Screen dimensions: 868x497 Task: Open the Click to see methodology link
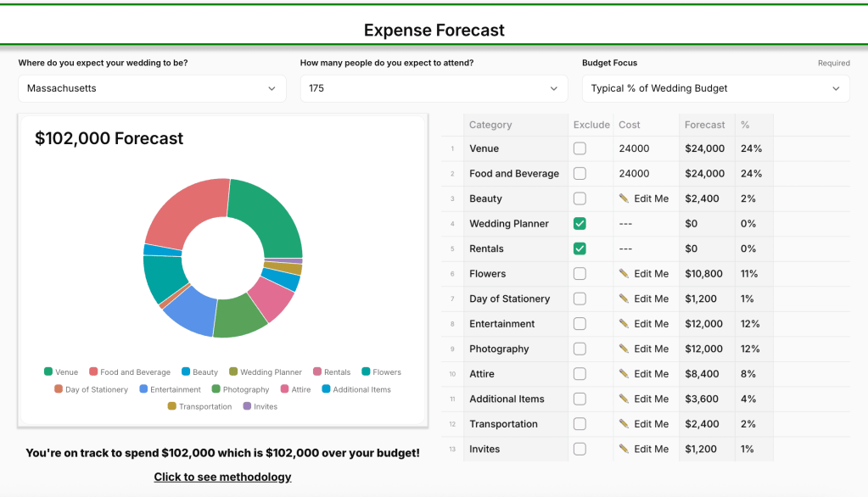222,477
